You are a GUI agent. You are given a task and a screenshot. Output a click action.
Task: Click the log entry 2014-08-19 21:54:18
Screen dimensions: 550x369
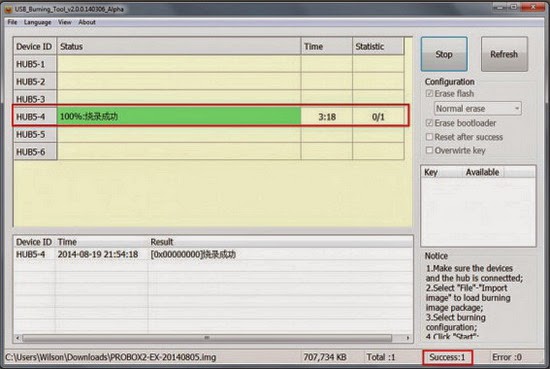tap(98, 254)
